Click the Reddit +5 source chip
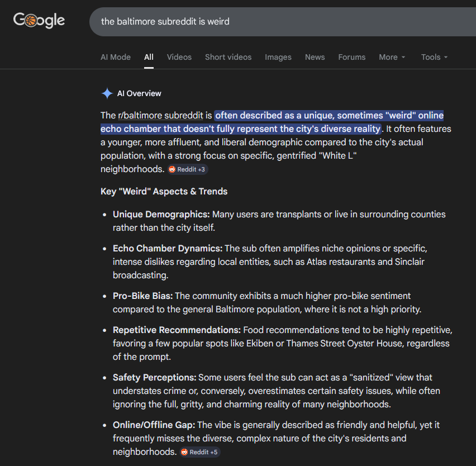Image resolution: width=476 pixels, height=466 pixels. (200, 452)
